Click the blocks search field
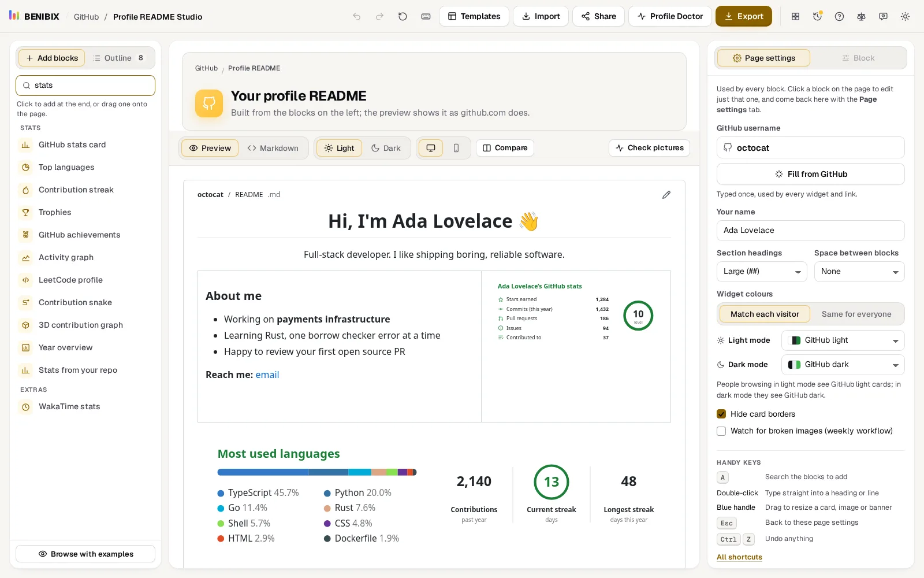The image size is (924, 578). click(x=85, y=86)
